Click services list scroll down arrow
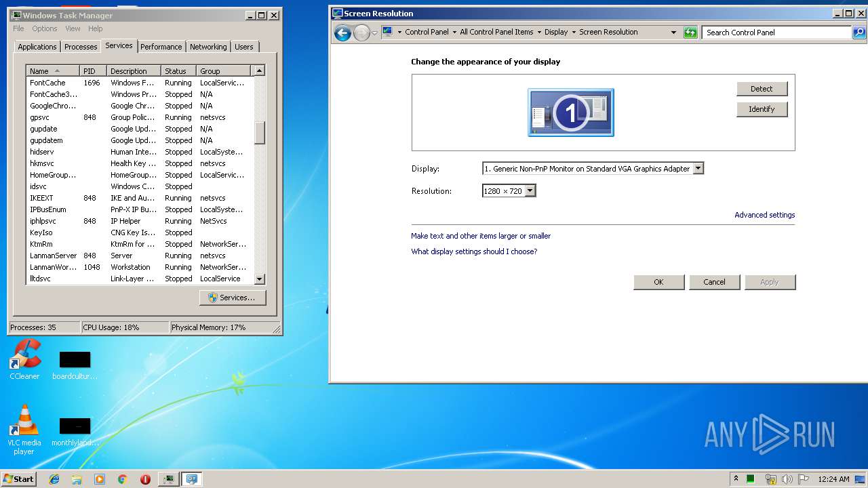The image size is (868, 488). [x=259, y=279]
